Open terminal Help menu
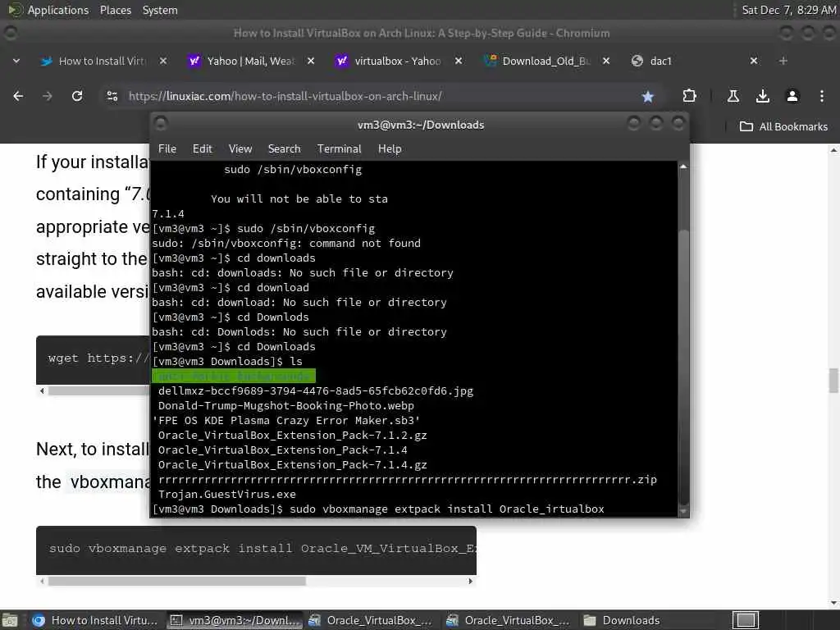Image resolution: width=840 pixels, height=630 pixels. [x=390, y=149]
